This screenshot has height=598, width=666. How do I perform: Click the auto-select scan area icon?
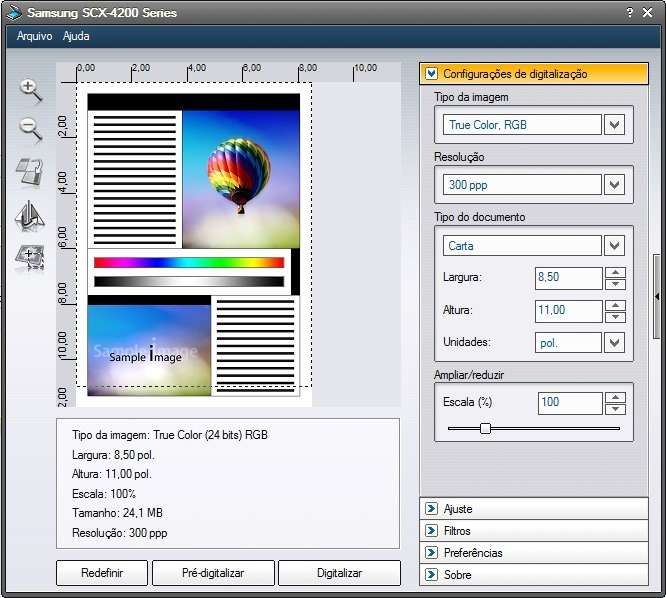[x=30, y=257]
